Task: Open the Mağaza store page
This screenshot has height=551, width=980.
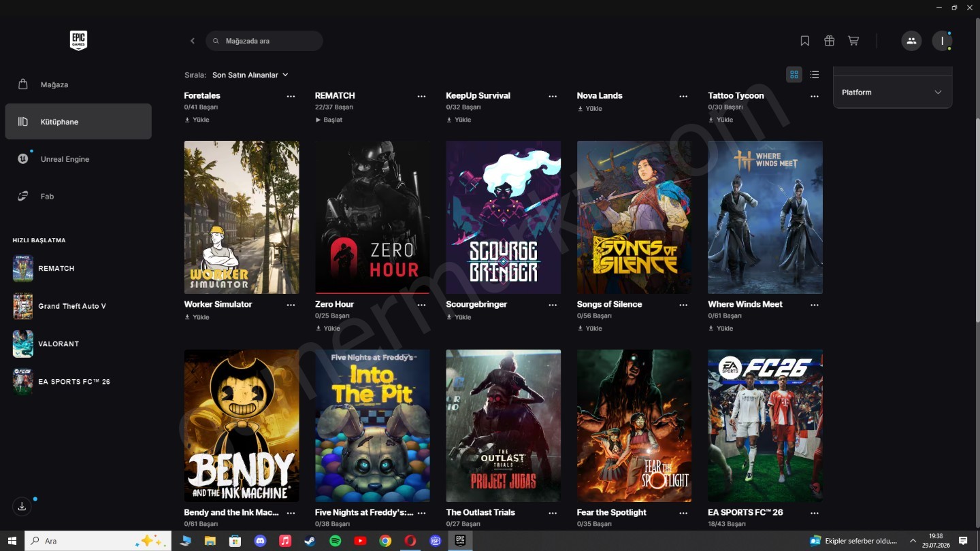Action: [x=78, y=84]
